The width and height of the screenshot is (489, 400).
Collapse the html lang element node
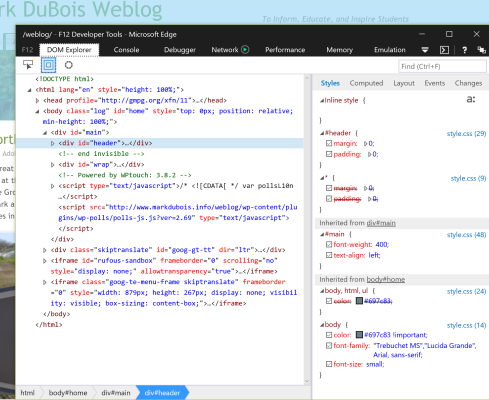(x=29, y=90)
